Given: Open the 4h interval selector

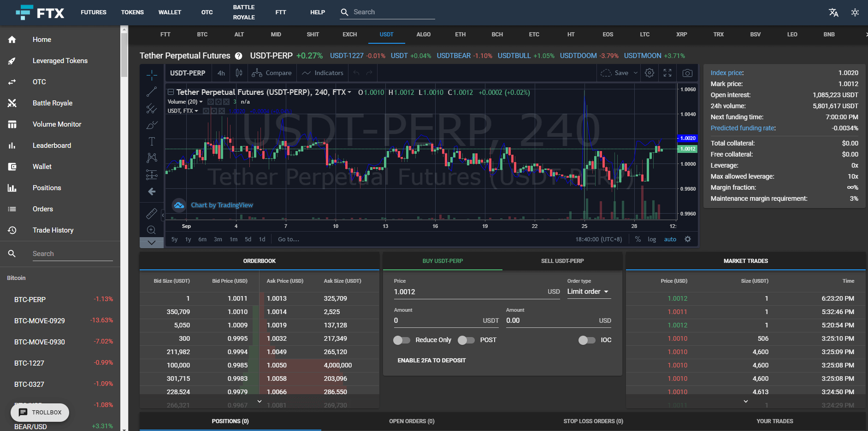Looking at the screenshot, I should (221, 73).
